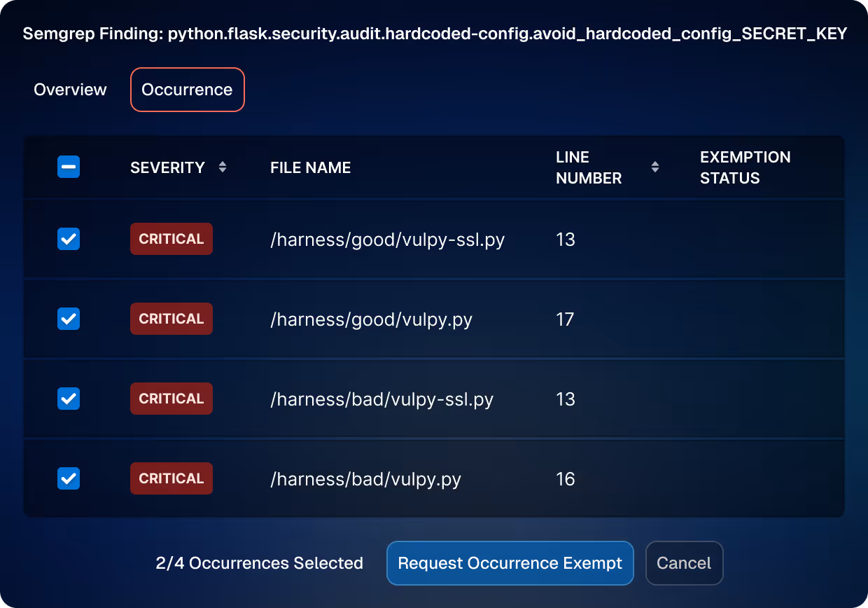868x608 pixels.
Task: Select the CRITICAL badge for good/vulpy.py
Action: [x=171, y=319]
